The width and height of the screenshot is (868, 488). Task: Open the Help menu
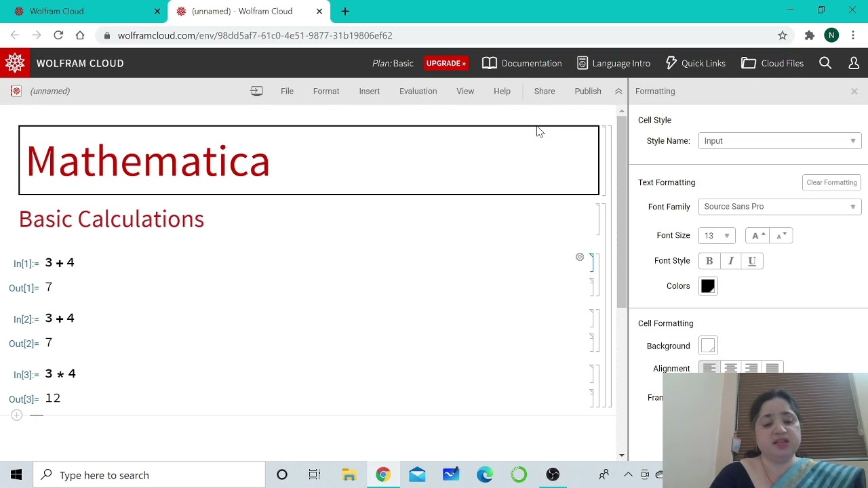[x=502, y=91]
